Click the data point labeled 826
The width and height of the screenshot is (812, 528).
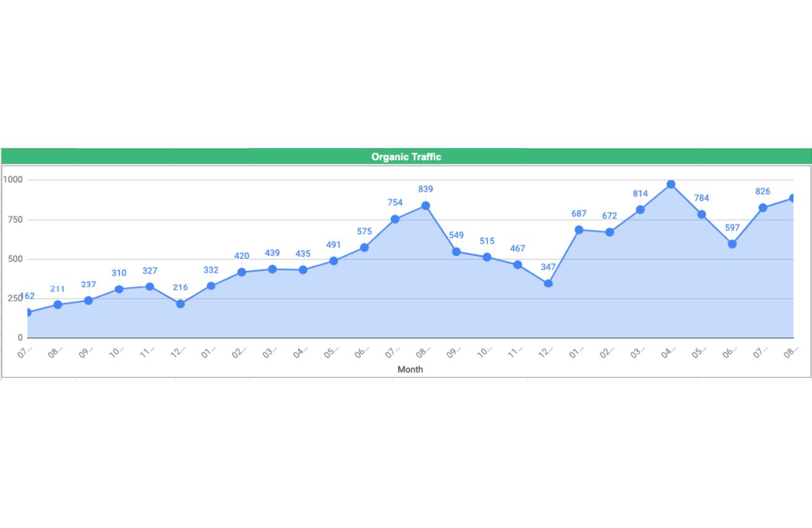point(763,208)
